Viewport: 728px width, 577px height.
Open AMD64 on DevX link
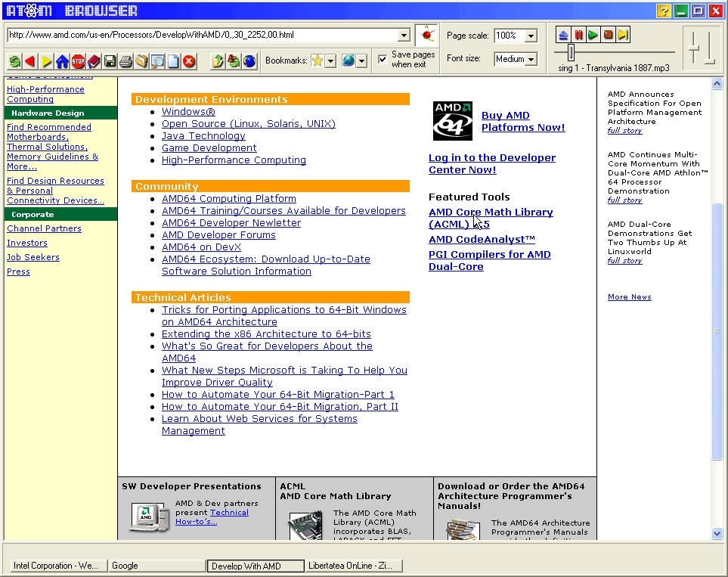point(202,247)
